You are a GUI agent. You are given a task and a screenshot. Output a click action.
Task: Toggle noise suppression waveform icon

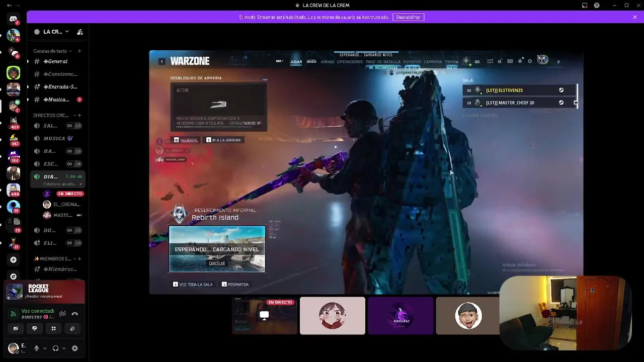[x=62, y=314]
